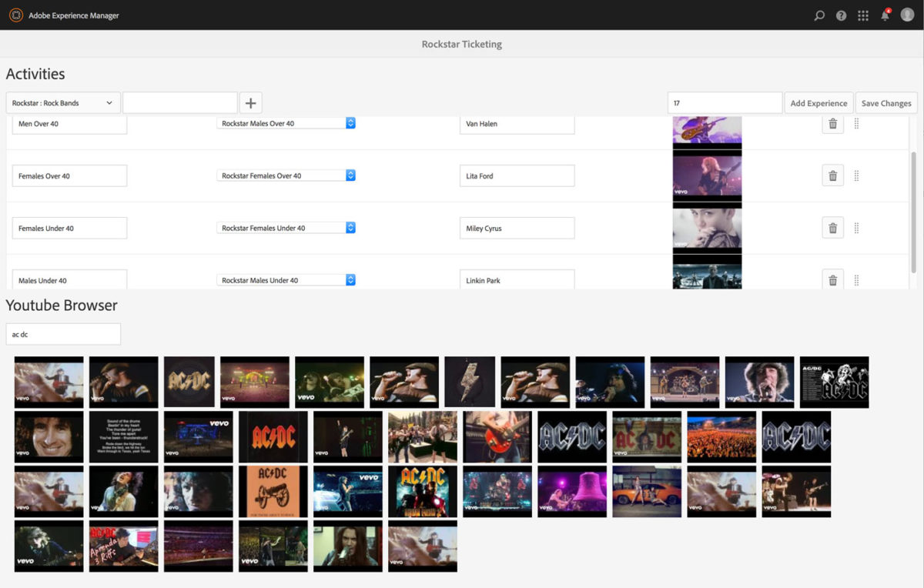The image size is (924, 588).
Task: Delete the Females Over 40 experience
Action: [x=832, y=175]
